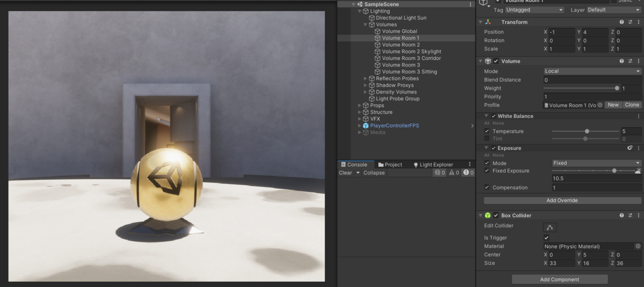Image resolution: width=644 pixels, height=287 pixels.
Task: Toggle Console warning count filter
Action: point(454,173)
